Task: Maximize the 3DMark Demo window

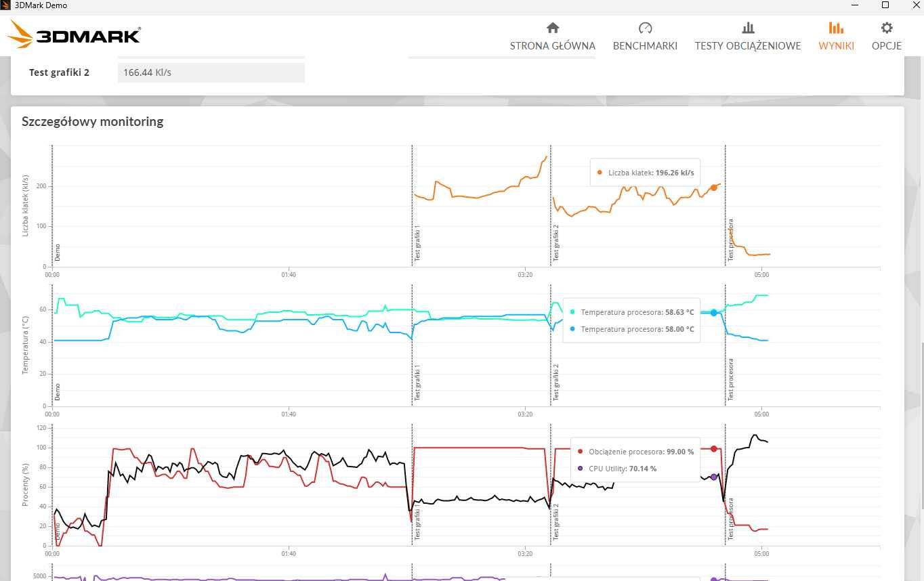Action: pyautogui.click(x=885, y=5)
